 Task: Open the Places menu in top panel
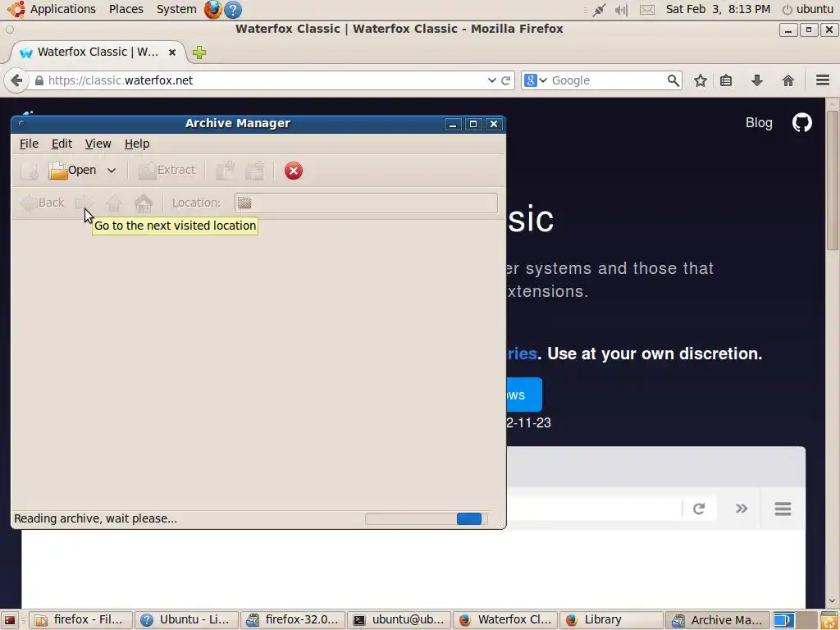pos(126,9)
